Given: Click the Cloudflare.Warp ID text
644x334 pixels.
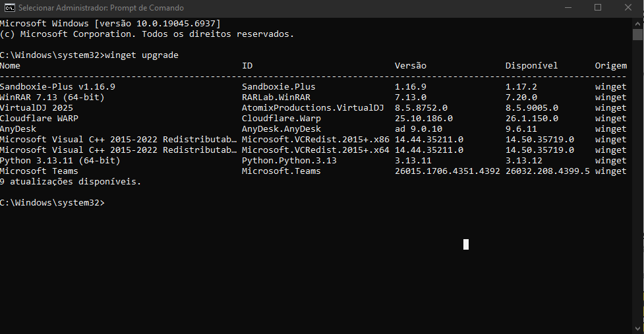Looking at the screenshot, I should (281, 119).
